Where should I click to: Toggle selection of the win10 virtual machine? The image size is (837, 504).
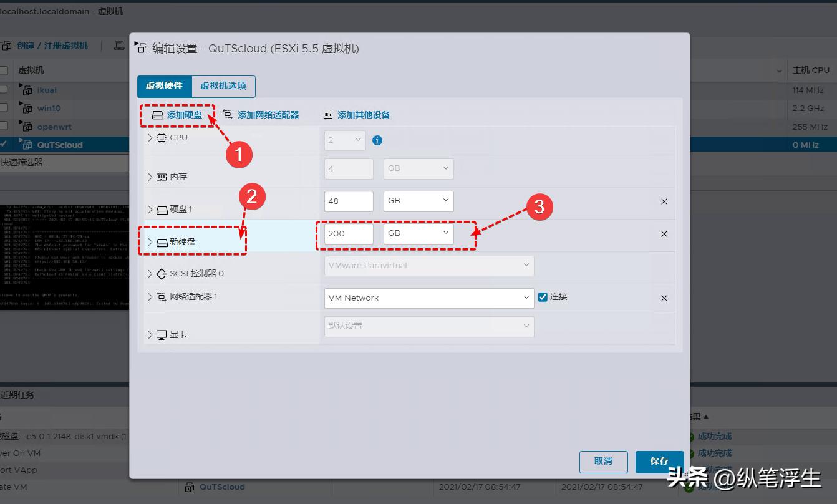[x=48, y=107]
